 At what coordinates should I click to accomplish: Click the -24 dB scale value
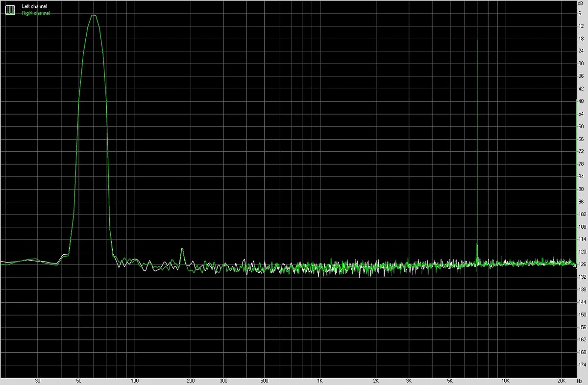[581, 51]
